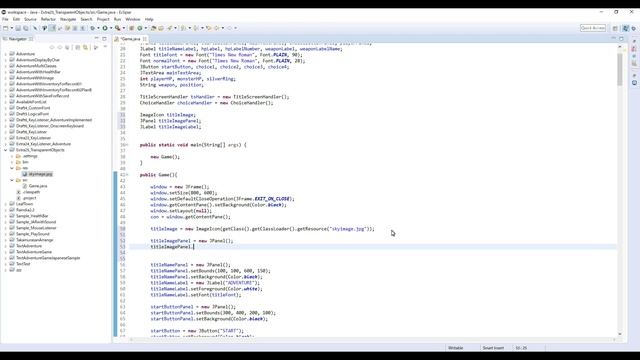Open the Navigator view menu dropdown
Viewport: 640px width, 360px height.
click(x=105, y=47)
